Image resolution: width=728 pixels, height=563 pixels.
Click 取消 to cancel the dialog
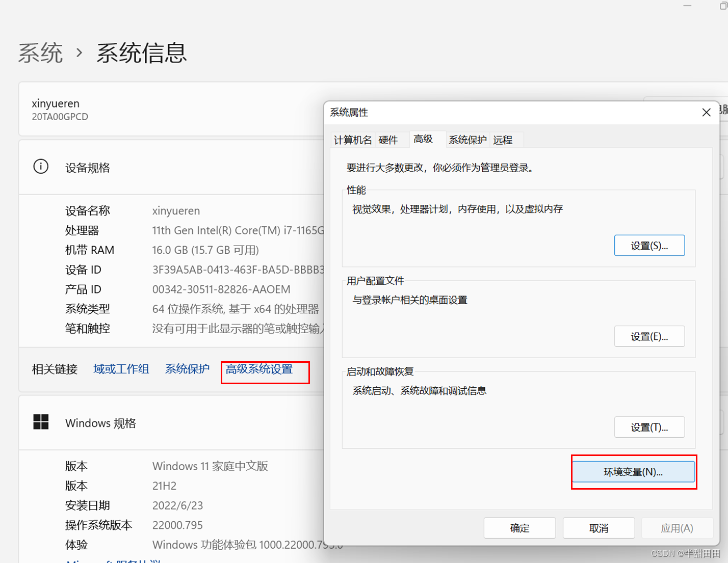599,528
